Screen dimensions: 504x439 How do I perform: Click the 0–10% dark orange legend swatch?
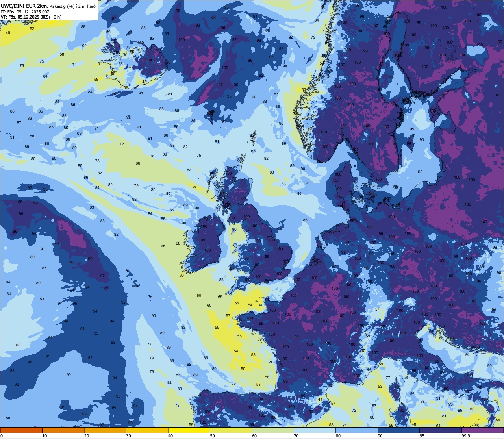pos(21,430)
